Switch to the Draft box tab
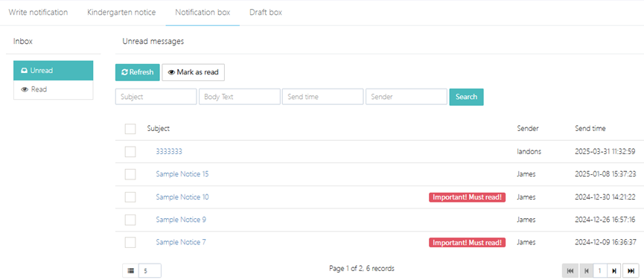644x280 pixels. pyautogui.click(x=266, y=13)
